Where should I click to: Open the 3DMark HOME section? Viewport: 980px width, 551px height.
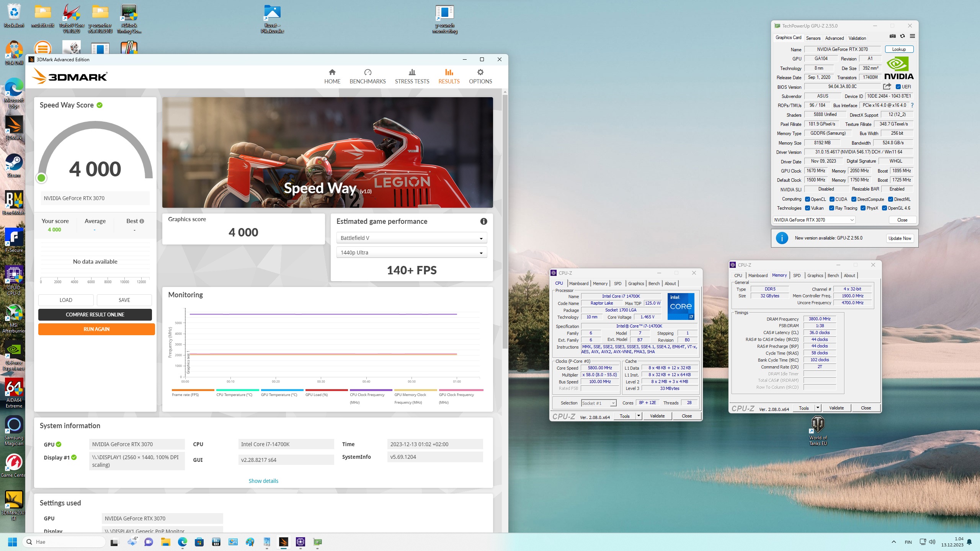click(x=332, y=77)
